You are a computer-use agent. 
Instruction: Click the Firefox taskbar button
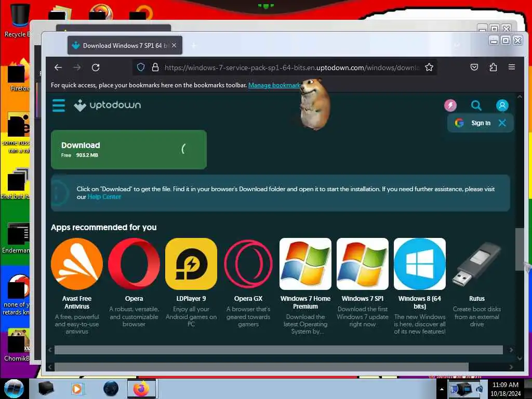141,389
